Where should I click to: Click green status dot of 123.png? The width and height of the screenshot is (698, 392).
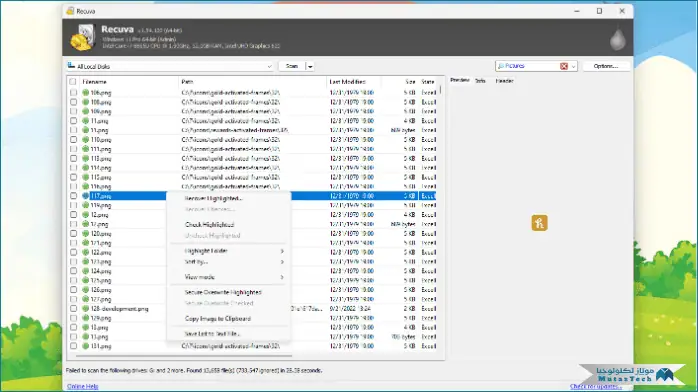[x=85, y=262]
